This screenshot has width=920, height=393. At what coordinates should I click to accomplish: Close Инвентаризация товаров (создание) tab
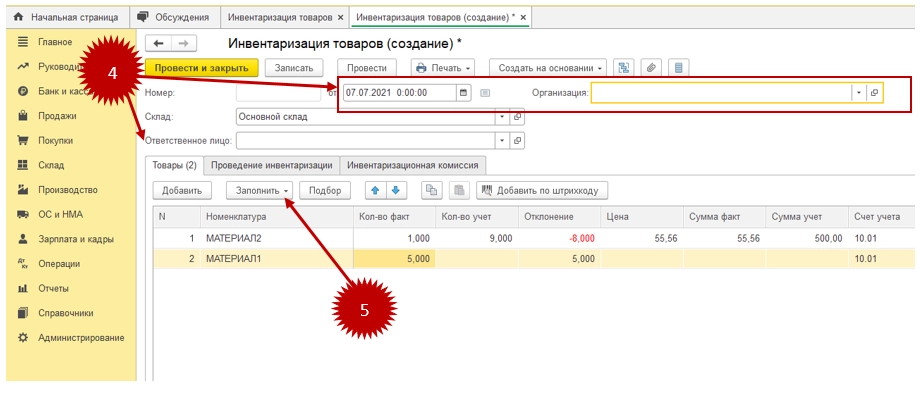point(523,18)
